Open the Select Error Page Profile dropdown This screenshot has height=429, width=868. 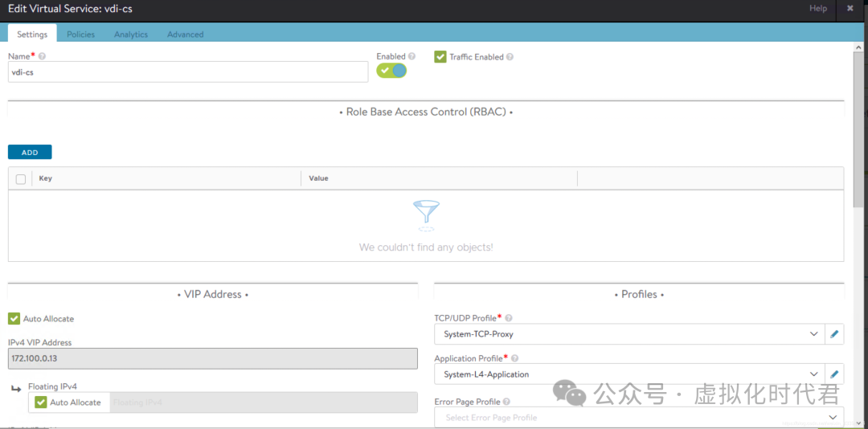coord(639,418)
